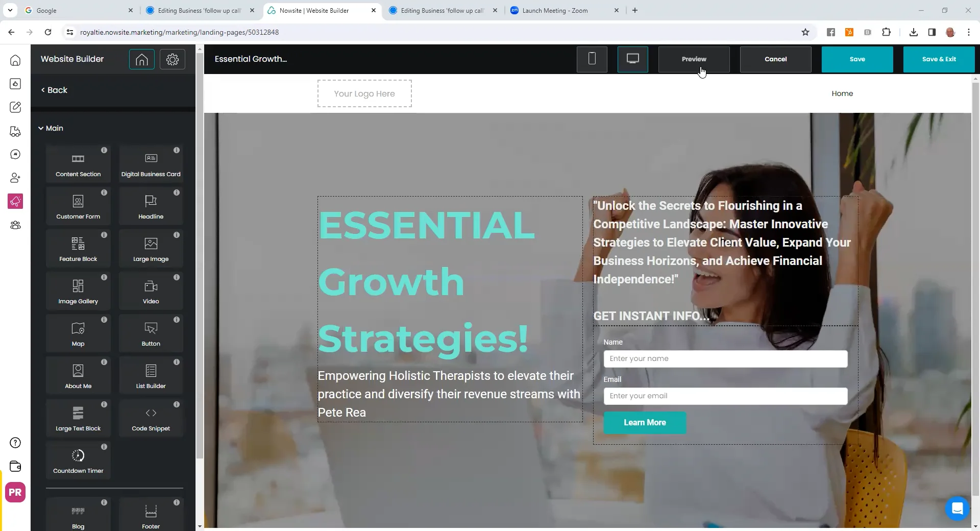Screen dimensions: 980x531
Task: Click the Preview button
Action: [694, 59]
